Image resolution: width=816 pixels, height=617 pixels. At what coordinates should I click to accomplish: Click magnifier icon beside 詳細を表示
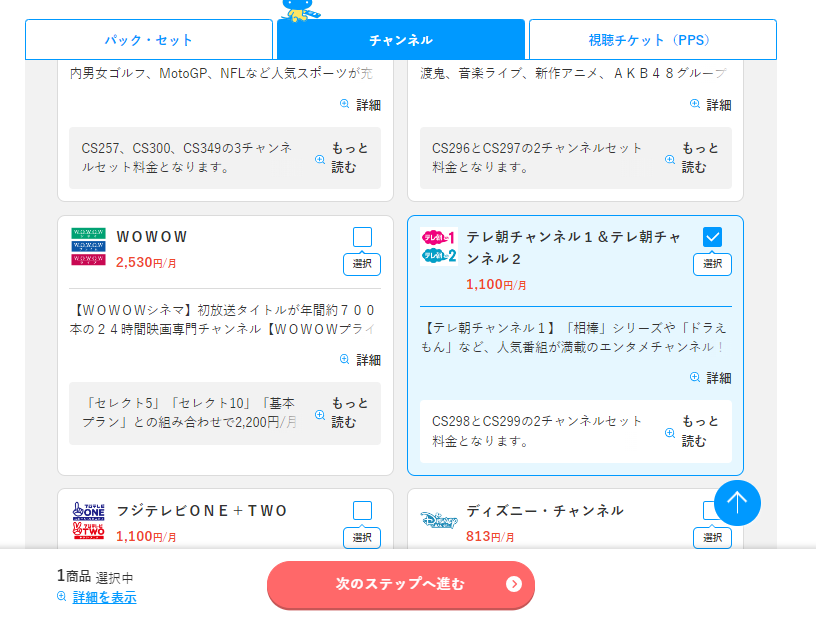tap(61, 596)
